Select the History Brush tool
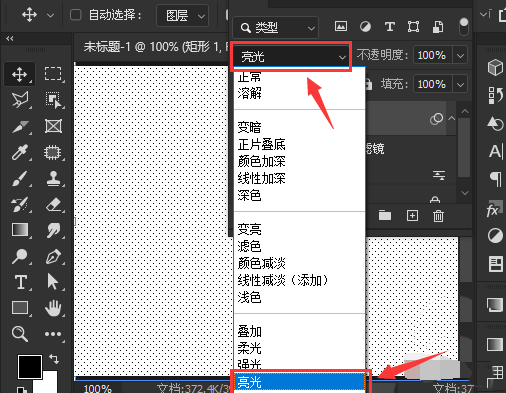Screen dimensions: 506x393 click(19, 204)
